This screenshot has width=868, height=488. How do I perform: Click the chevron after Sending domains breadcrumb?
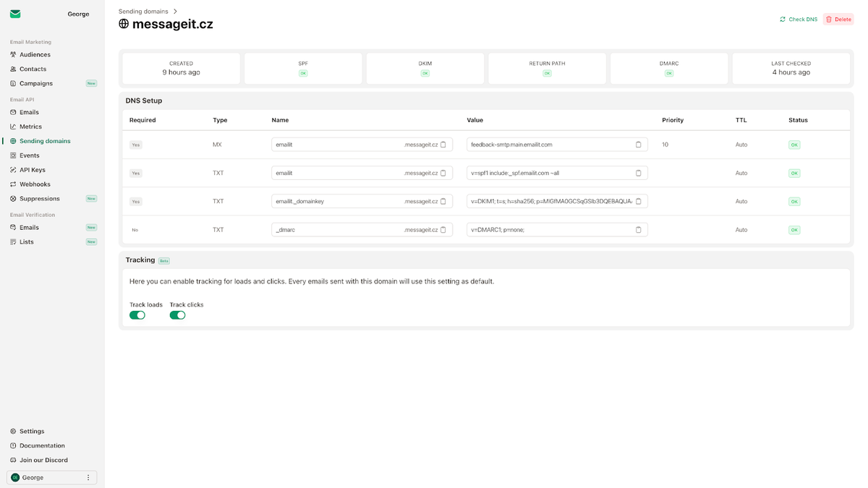(x=174, y=11)
